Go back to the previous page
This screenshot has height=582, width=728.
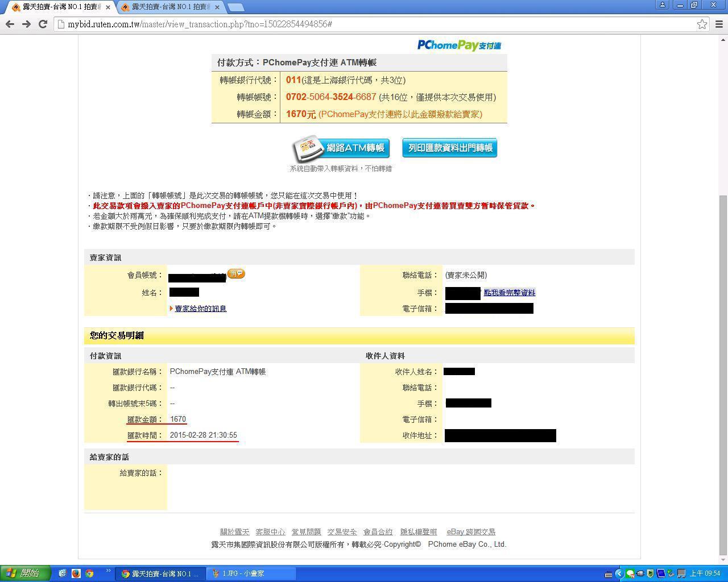tap(10, 24)
